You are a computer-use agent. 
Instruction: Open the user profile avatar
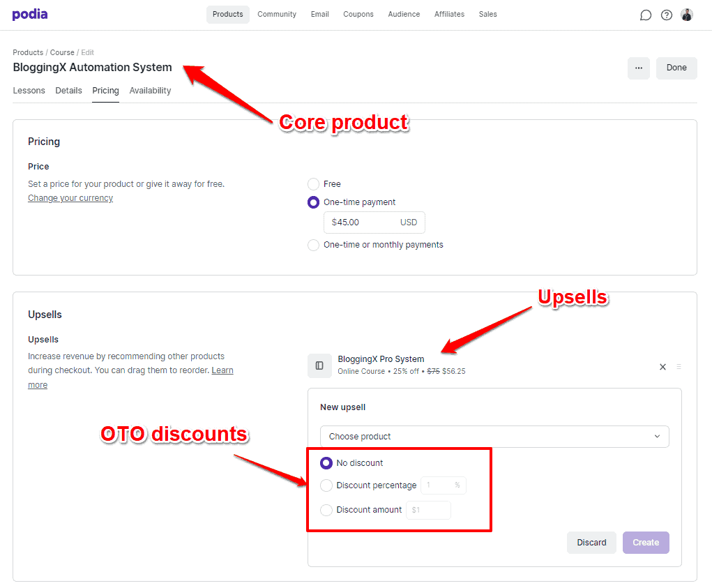tap(687, 15)
